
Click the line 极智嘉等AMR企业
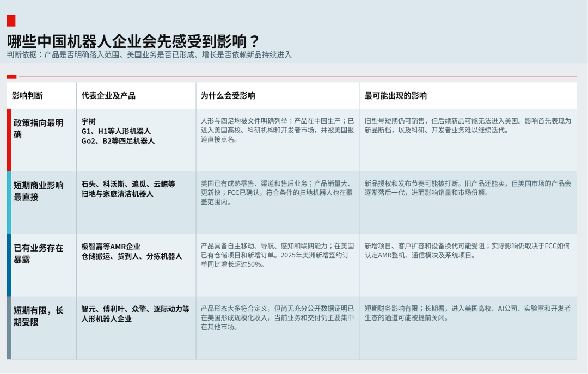pyautogui.click(x=111, y=247)
